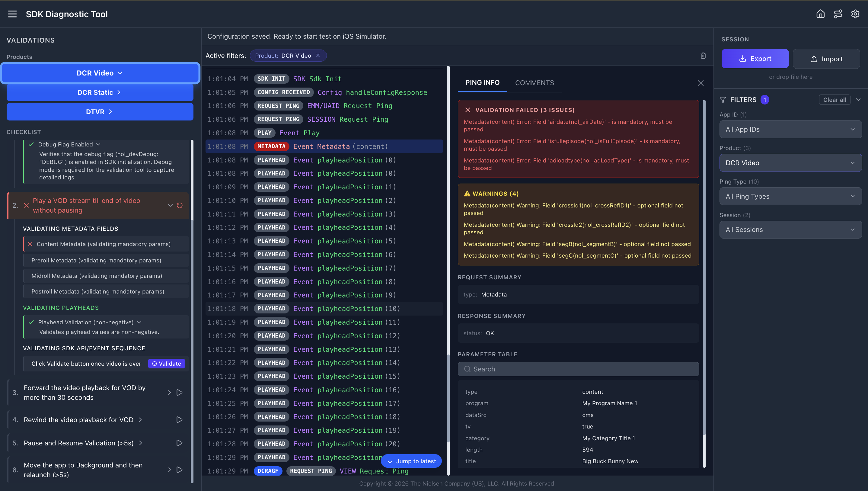Click the filter funnel icon in Filters panel

723,99
